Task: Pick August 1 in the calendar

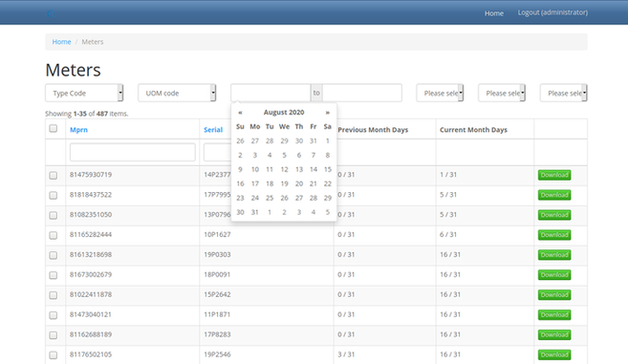Action: pos(328,141)
